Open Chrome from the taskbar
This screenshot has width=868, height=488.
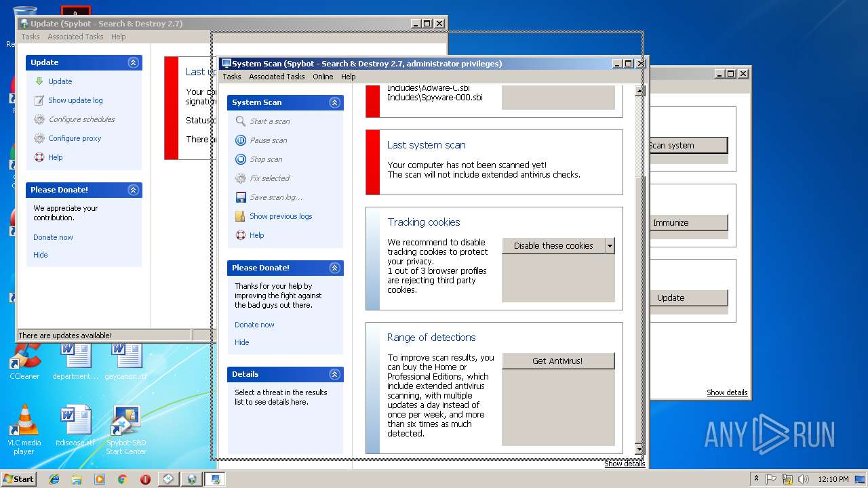(x=122, y=479)
